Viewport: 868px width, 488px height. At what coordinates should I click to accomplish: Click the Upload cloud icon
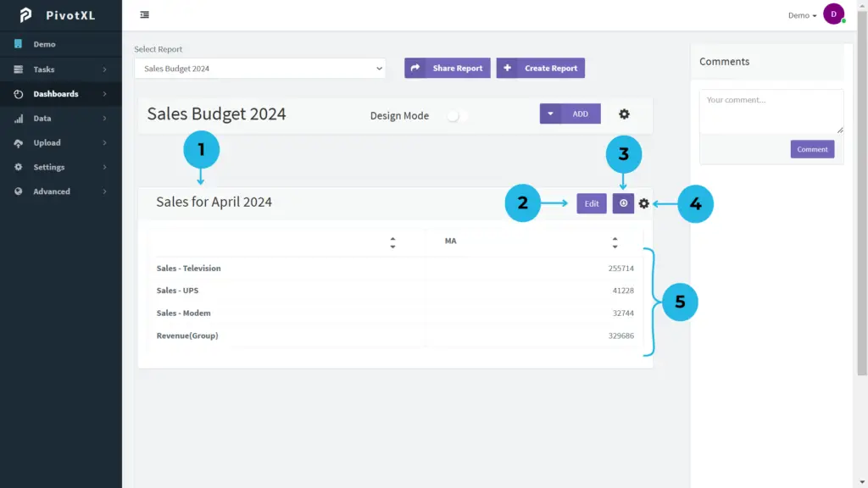point(19,142)
